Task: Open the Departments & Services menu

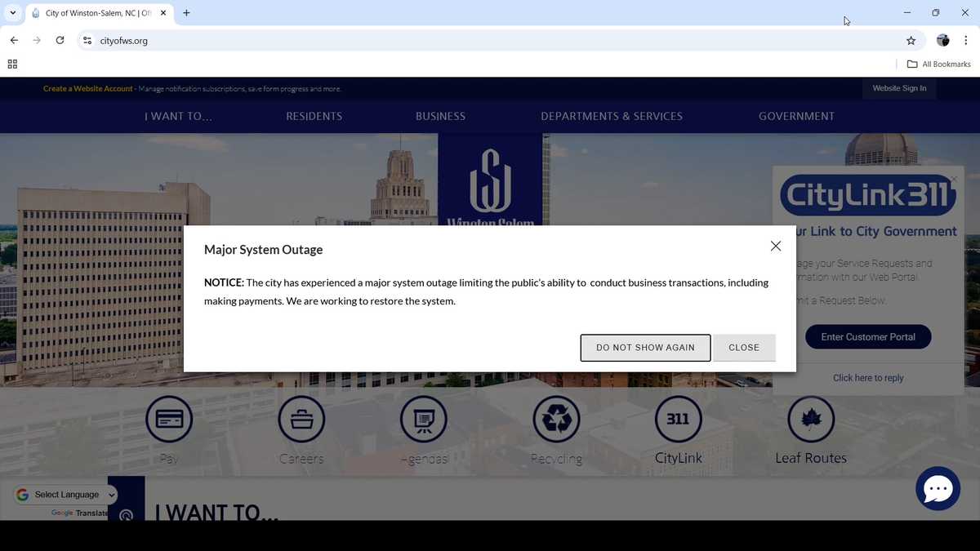Action: (x=612, y=117)
